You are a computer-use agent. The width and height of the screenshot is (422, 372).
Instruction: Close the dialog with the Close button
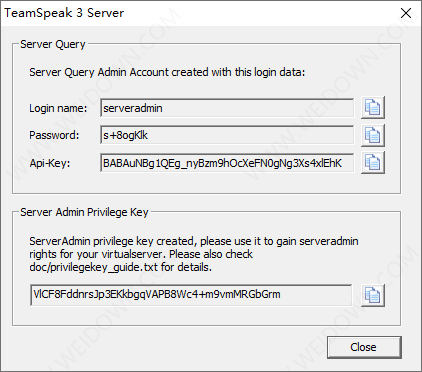(x=364, y=347)
